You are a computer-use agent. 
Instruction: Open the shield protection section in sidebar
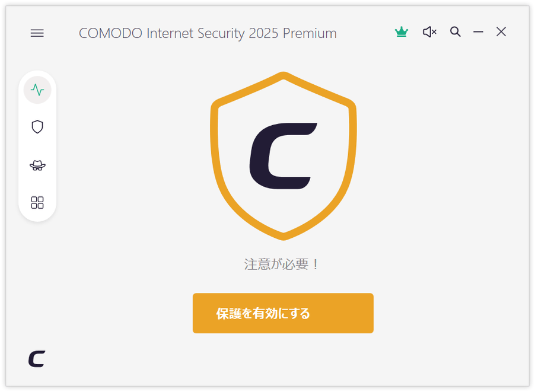pos(37,127)
